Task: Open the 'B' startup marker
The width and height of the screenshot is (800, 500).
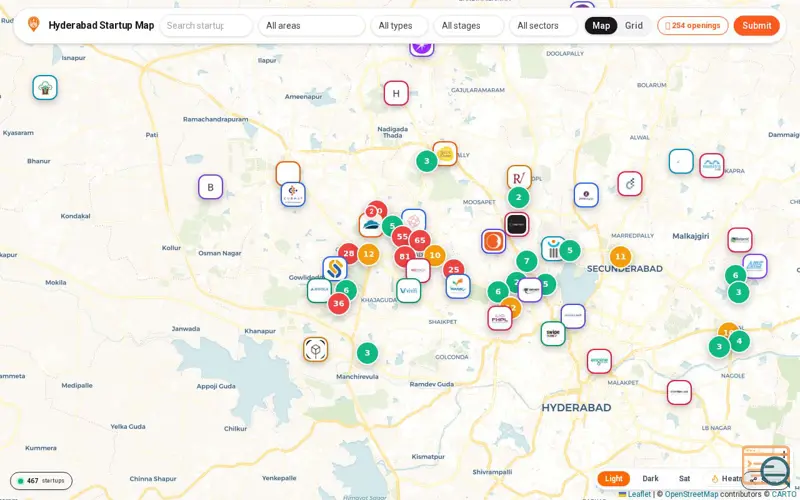Action: [x=210, y=187]
